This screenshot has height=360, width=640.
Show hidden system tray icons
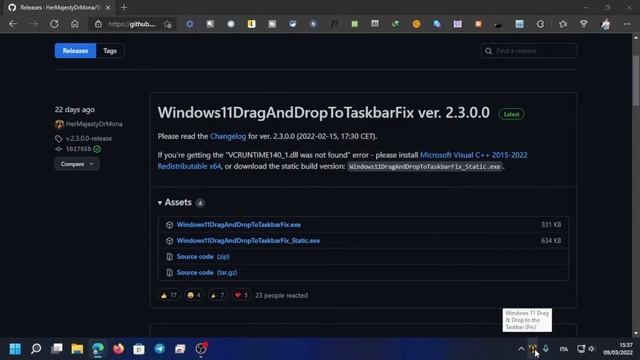pyautogui.click(x=521, y=349)
